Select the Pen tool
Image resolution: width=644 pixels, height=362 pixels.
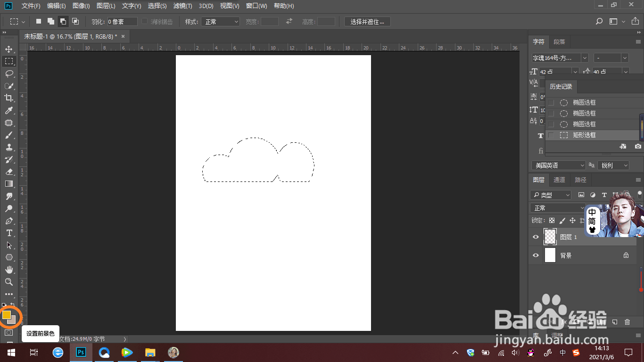pyautogui.click(x=9, y=221)
